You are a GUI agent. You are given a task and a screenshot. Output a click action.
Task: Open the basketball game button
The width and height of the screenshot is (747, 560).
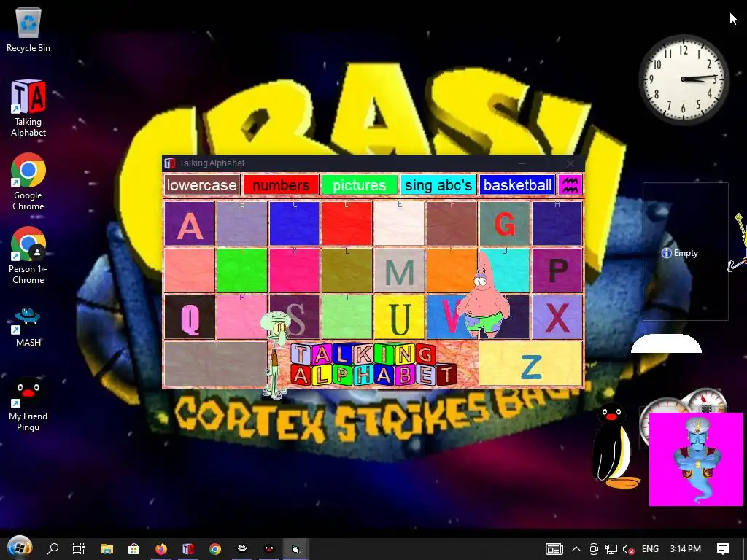click(x=517, y=184)
